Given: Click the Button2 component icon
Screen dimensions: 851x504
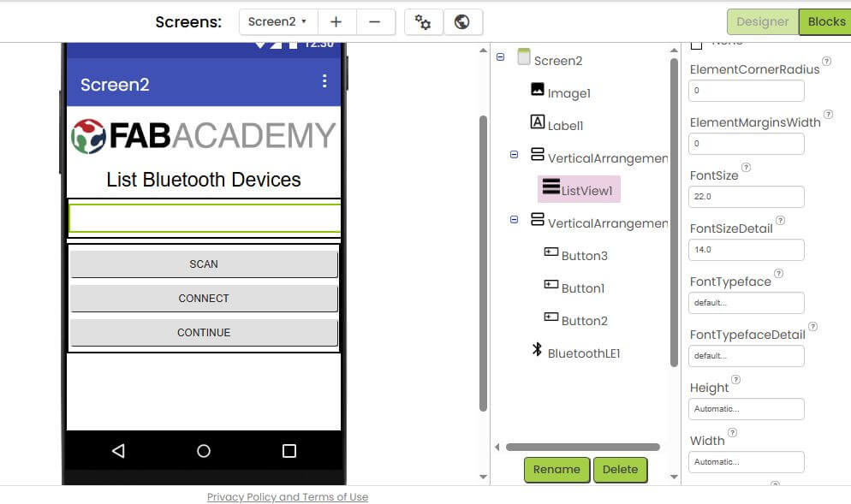Looking at the screenshot, I should point(550,317).
